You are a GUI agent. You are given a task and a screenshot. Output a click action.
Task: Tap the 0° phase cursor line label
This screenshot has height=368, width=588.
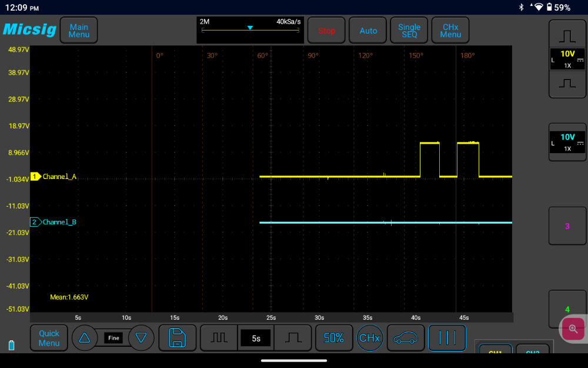pos(160,55)
